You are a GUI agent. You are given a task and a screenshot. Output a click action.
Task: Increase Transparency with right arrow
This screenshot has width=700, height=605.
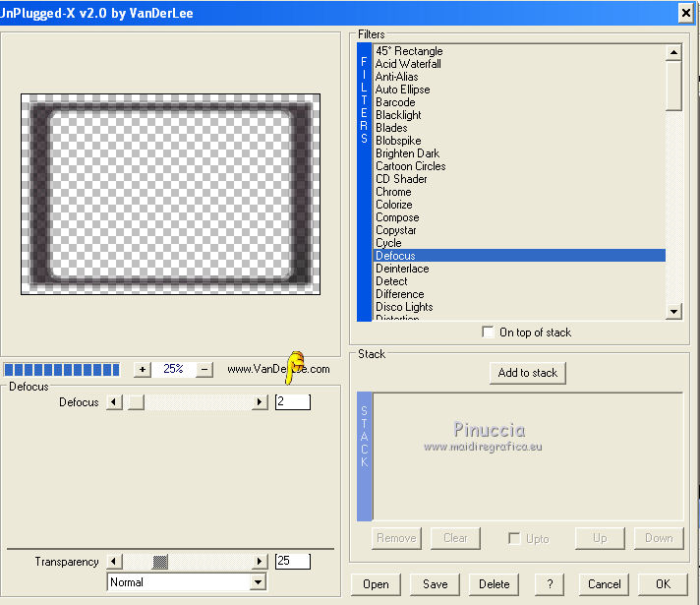coord(260,561)
